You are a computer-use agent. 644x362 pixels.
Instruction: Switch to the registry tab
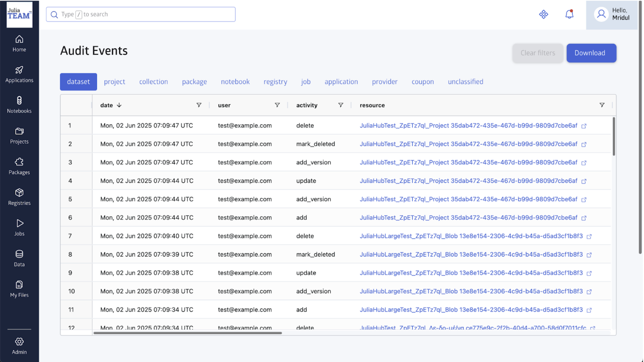(x=275, y=82)
